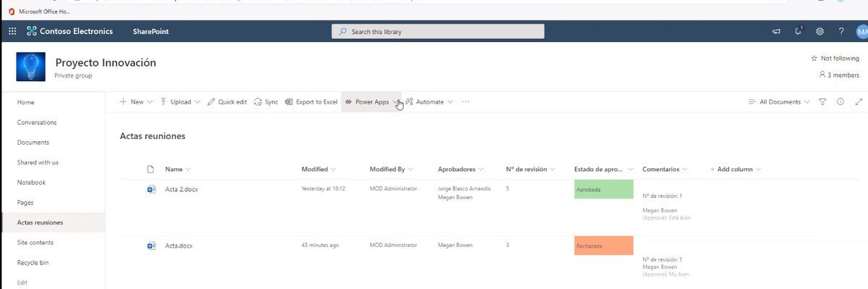Open the settings gear icon
Screen dimensions: 868x289
pos(820,31)
